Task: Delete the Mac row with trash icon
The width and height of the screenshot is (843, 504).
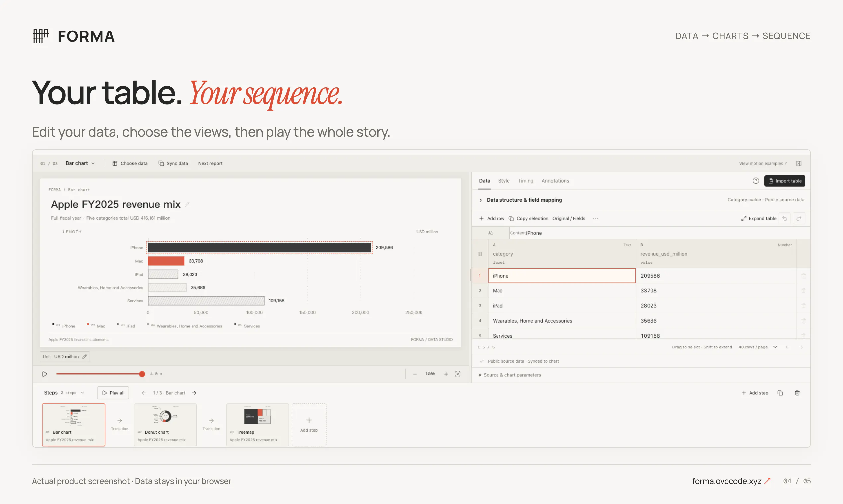Action: [803, 291]
